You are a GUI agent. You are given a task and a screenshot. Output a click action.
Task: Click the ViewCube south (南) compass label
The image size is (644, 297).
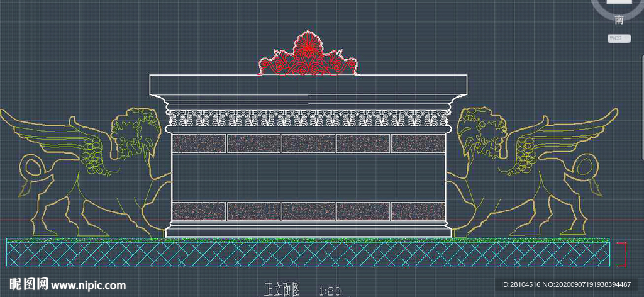(619, 20)
